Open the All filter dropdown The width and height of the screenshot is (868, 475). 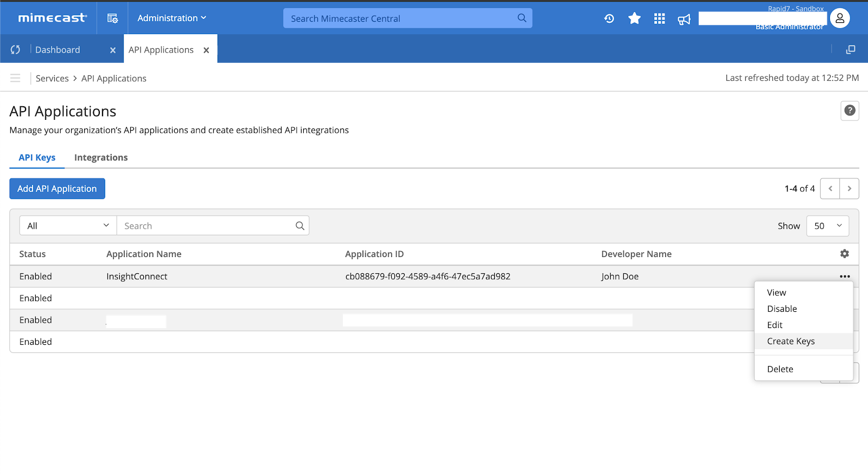click(x=68, y=226)
